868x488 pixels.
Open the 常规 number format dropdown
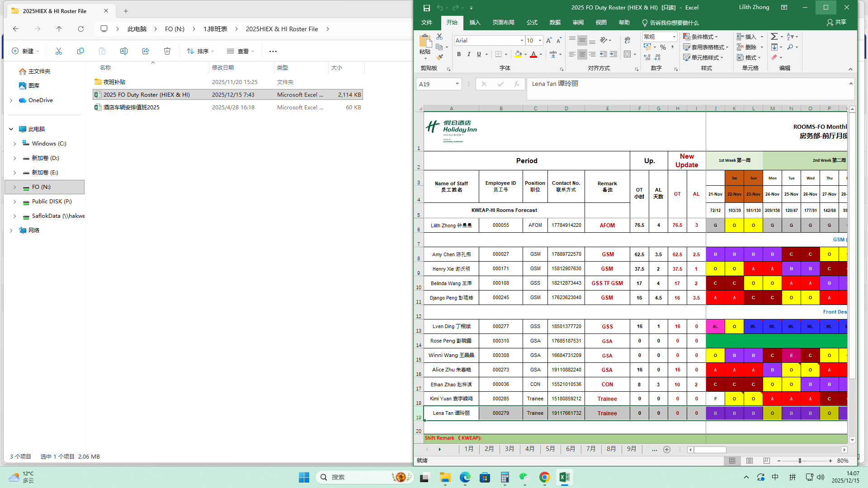pyautogui.click(x=674, y=37)
